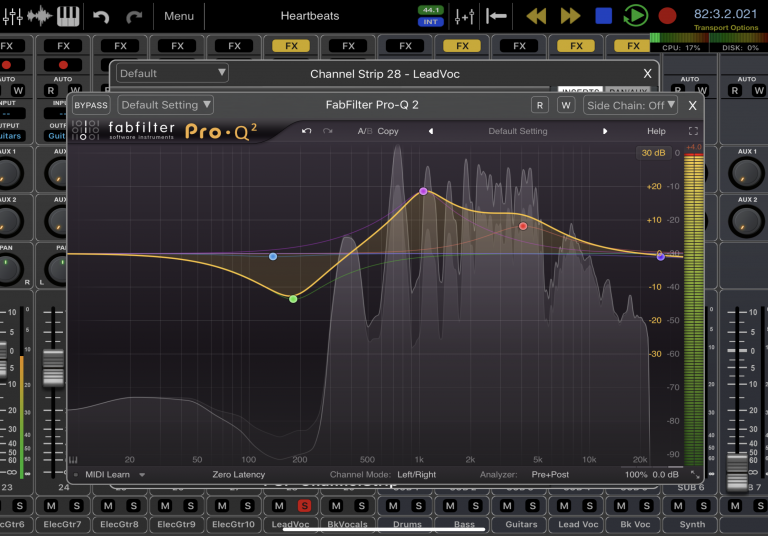Adjust the AUX 2 knob on right channel
The image size is (768, 536).
point(746,221)
